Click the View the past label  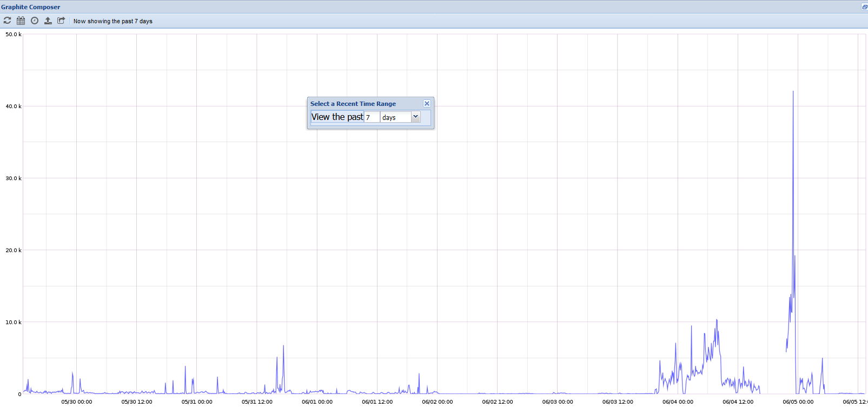337,117
